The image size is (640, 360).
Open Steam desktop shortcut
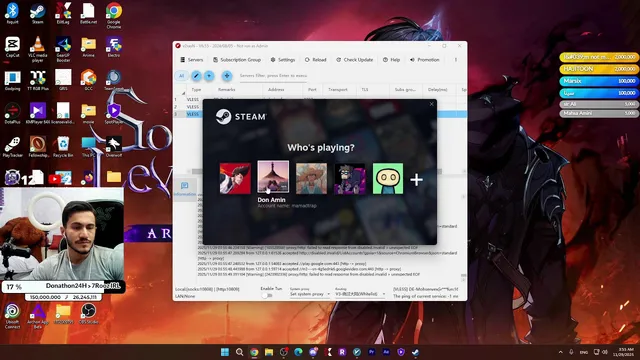tap(38, 13)
